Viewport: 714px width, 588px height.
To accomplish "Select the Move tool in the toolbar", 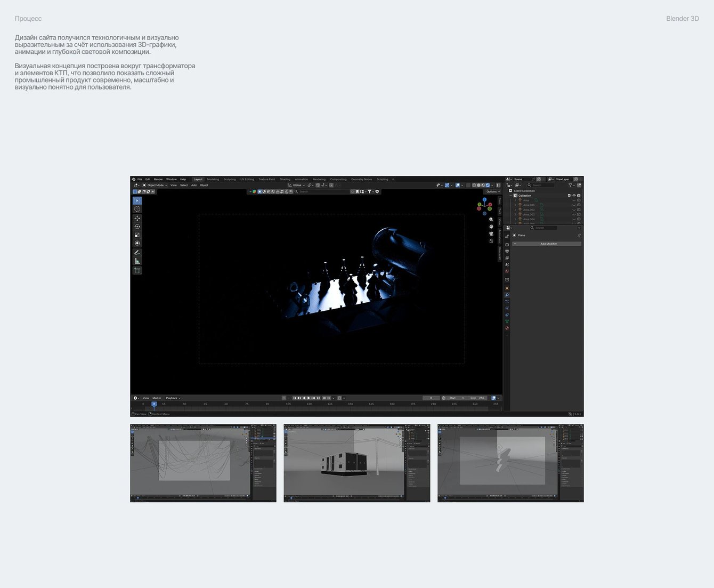I will click(x=137, y=218).
